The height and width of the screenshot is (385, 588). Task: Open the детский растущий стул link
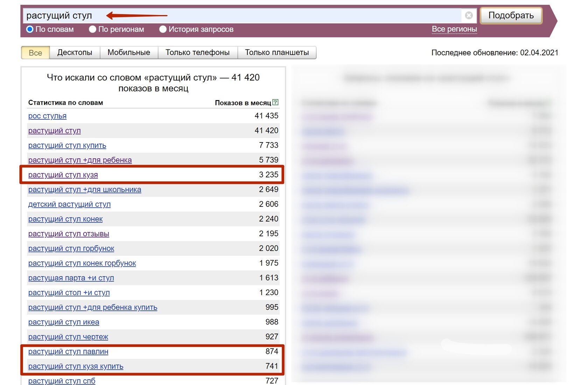[69, 204]
